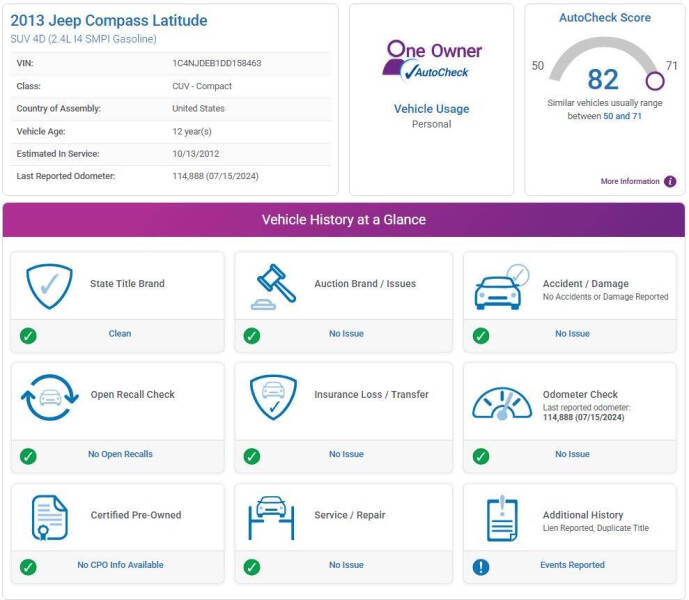Viewport: 689px width, 600px height.
Task: Click the AutoCheck score gauge marker
Action: tap(655, 81)
